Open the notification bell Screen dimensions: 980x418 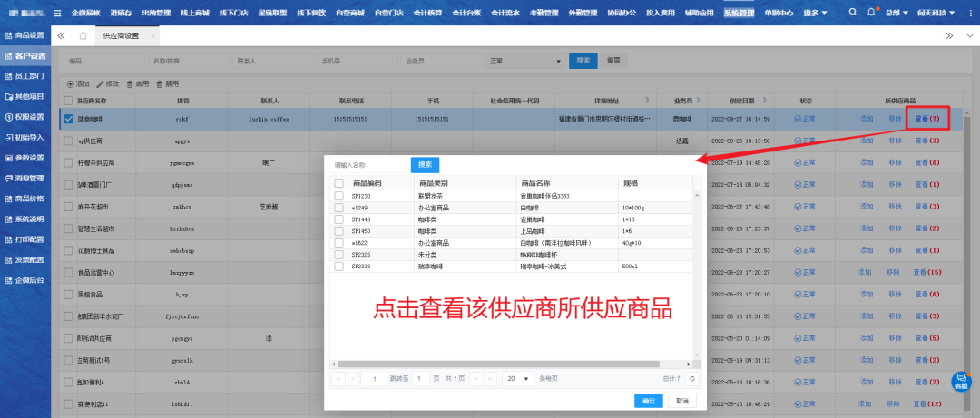871,13
